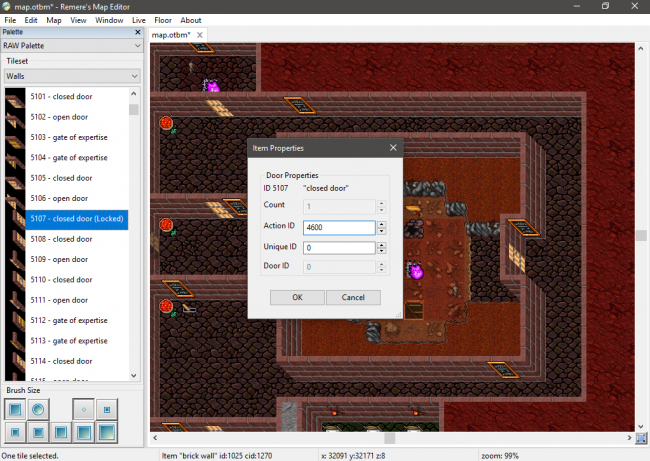The image size is (650, 461).
Task: Click the brick wall item status text
Action: [216, 456]
